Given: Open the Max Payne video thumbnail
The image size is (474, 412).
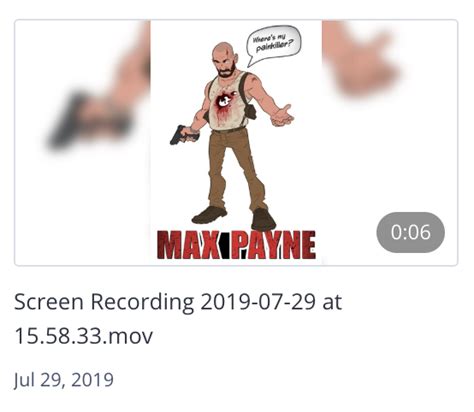Looking at the screenshot, I should pyautogui.click(x=236, y=143).
